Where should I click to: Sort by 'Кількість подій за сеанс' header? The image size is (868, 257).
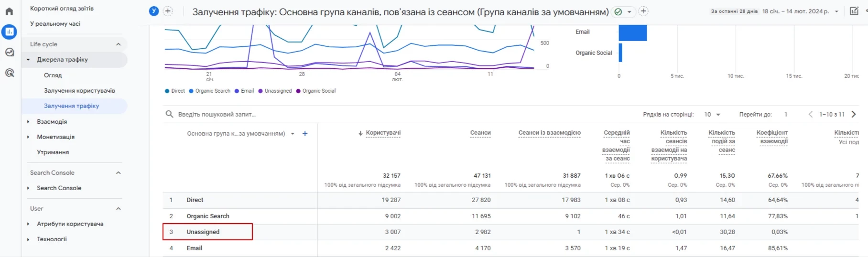[x=722, y=141]
